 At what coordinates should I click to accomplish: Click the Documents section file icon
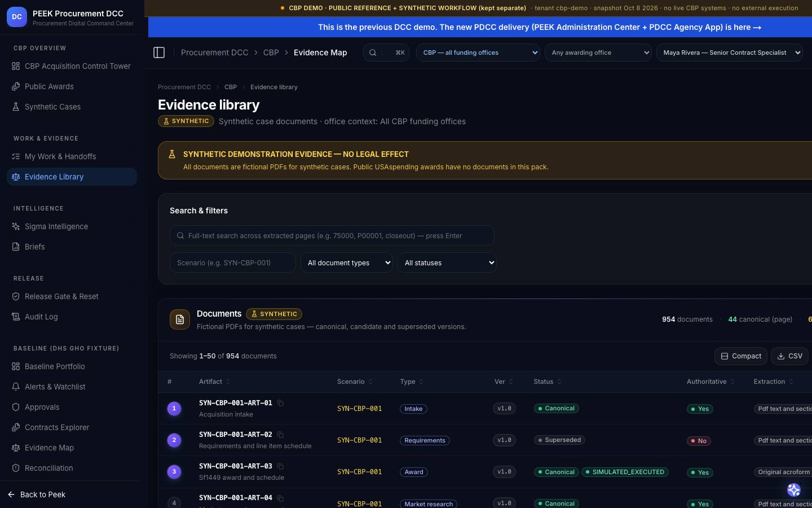coord(180,319)
